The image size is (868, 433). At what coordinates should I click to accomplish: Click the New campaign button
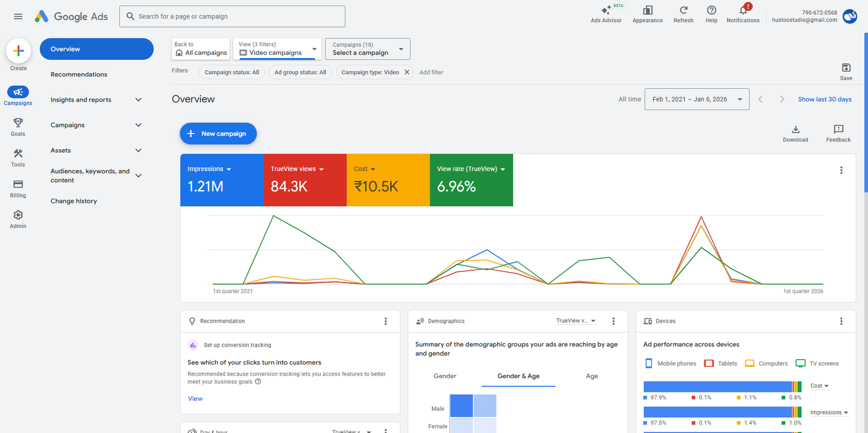(218, 133)
